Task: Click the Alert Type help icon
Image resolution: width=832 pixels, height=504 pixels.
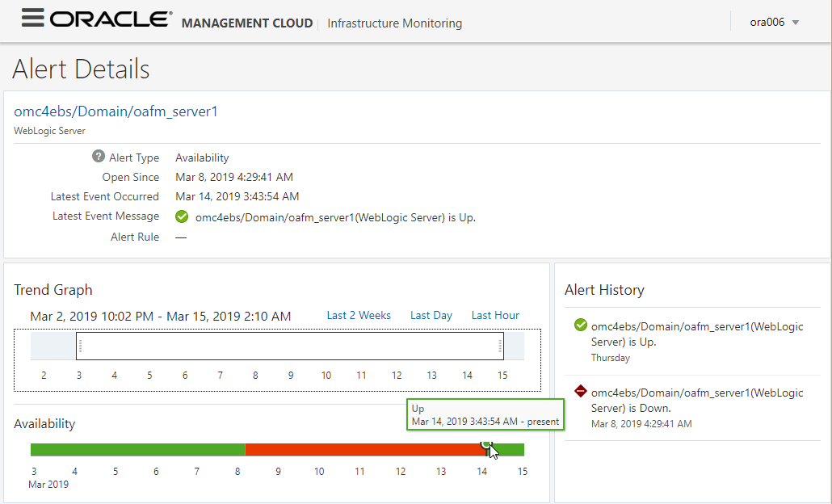Action: [99, 157]
